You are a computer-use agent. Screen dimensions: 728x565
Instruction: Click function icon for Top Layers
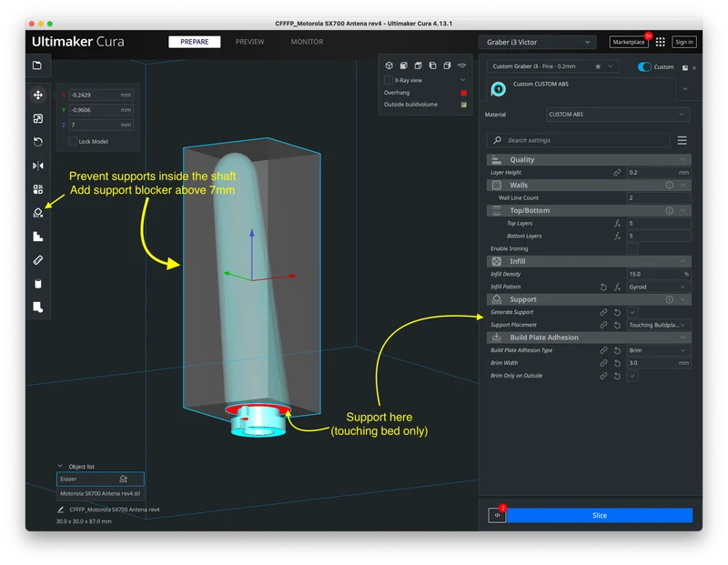click(x=617, y=223)
